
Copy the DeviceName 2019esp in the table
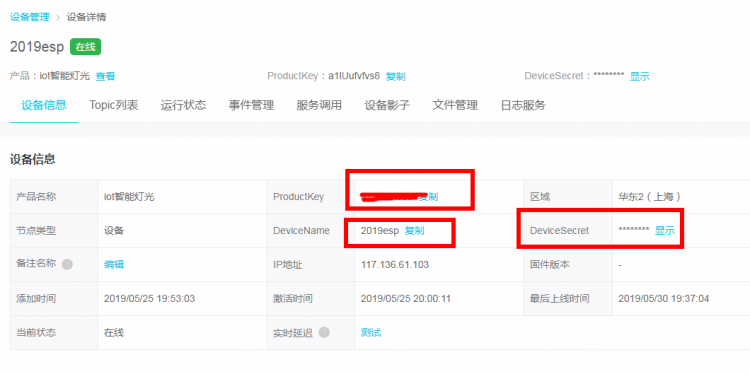(x=414, y=231)
